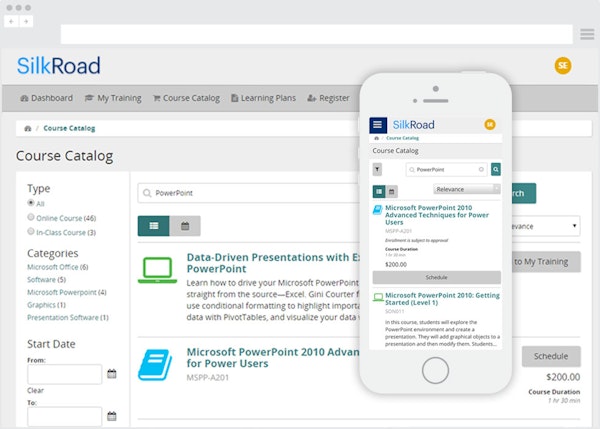Click the Add to My Training button
600x429 pixels.
click(546, 262)
